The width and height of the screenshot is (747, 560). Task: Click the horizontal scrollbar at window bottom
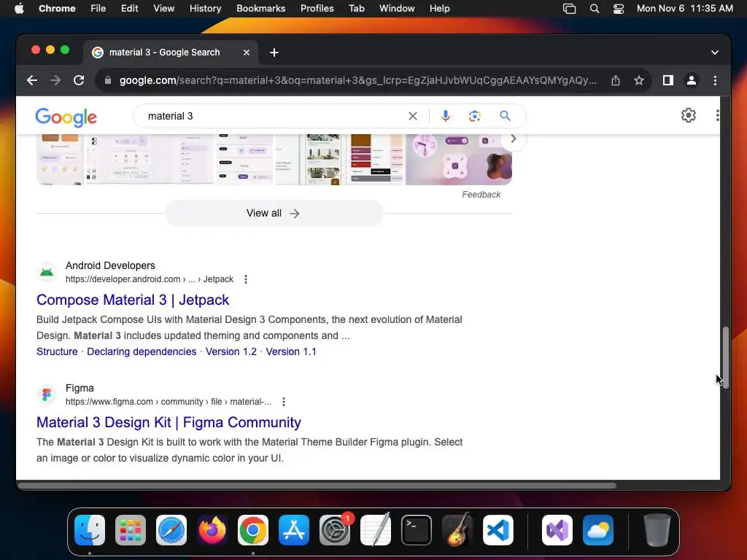pyautogui.click(x=317, y=486)
